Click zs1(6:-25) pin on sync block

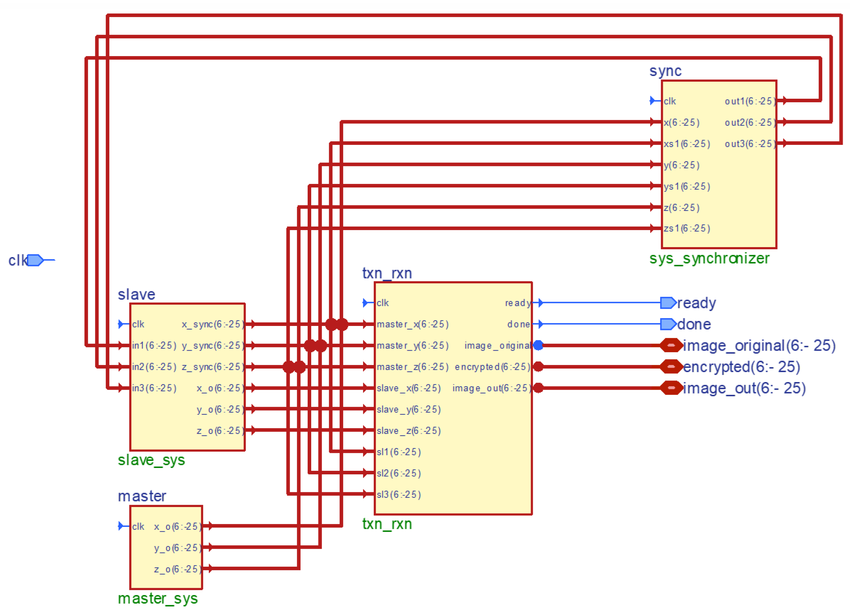click(687, 229)
